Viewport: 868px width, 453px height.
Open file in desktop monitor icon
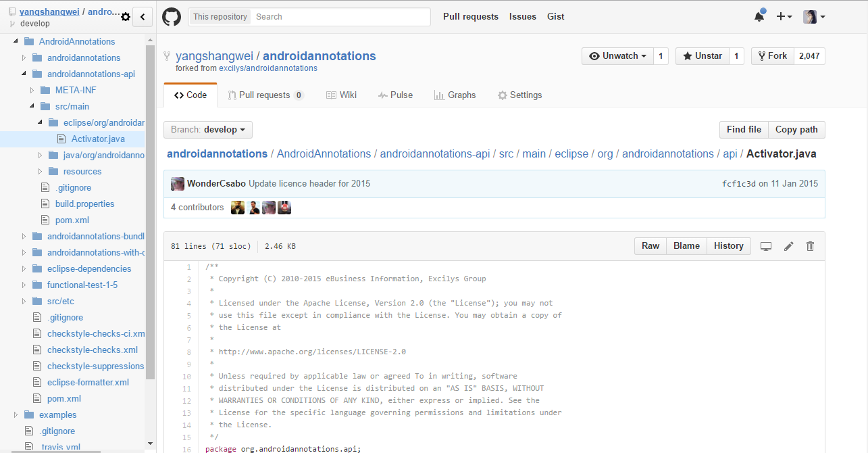click(766, 246)
